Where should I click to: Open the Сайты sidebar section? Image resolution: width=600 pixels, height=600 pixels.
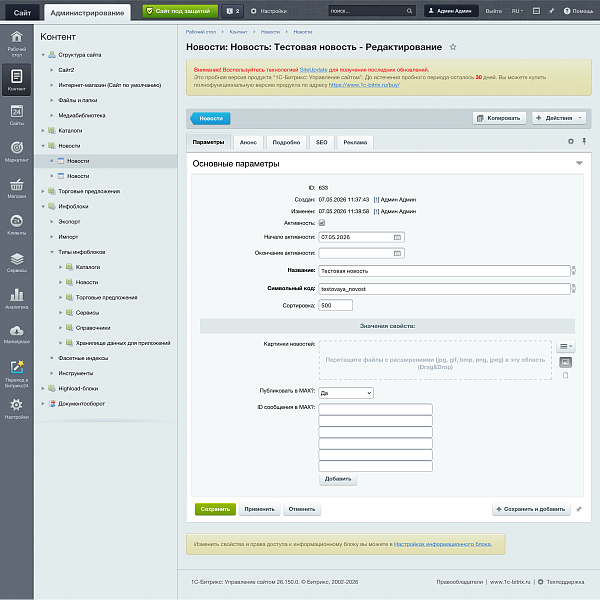[x=17, y=115]
